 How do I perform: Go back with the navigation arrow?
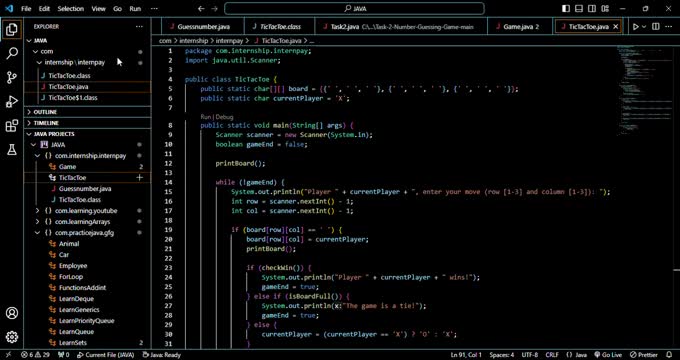tap(201, 9)
